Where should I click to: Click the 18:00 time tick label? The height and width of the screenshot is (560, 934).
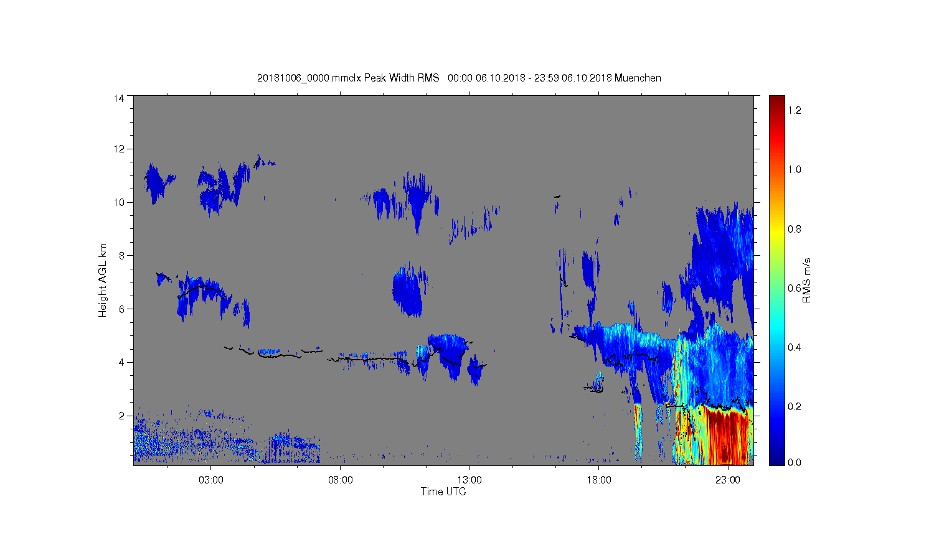(x=598, y=480)
